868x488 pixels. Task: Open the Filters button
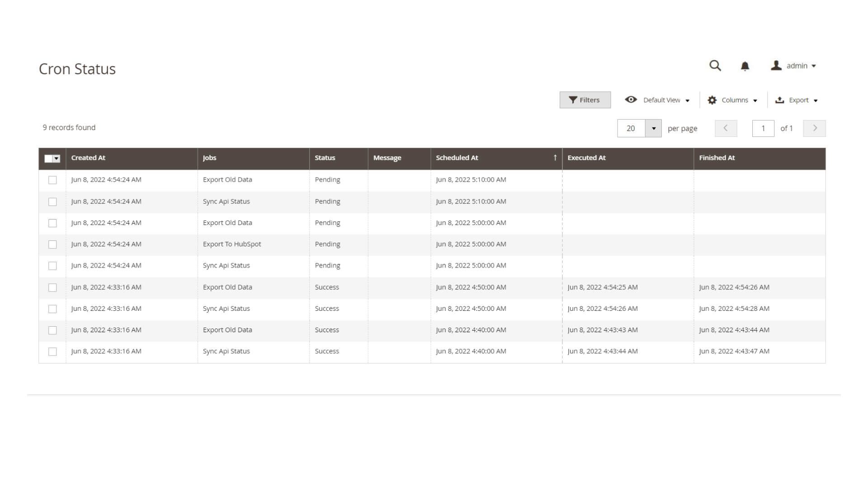coord(585,100)
